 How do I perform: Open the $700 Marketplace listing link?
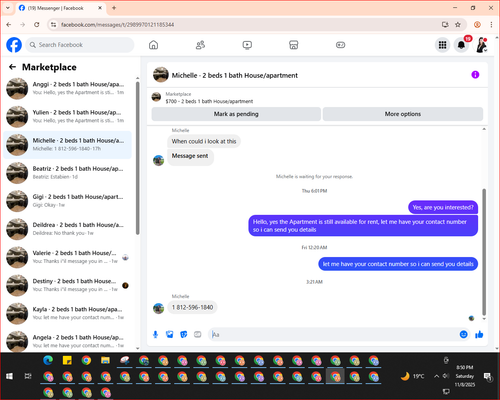click(x=209, y=101)
